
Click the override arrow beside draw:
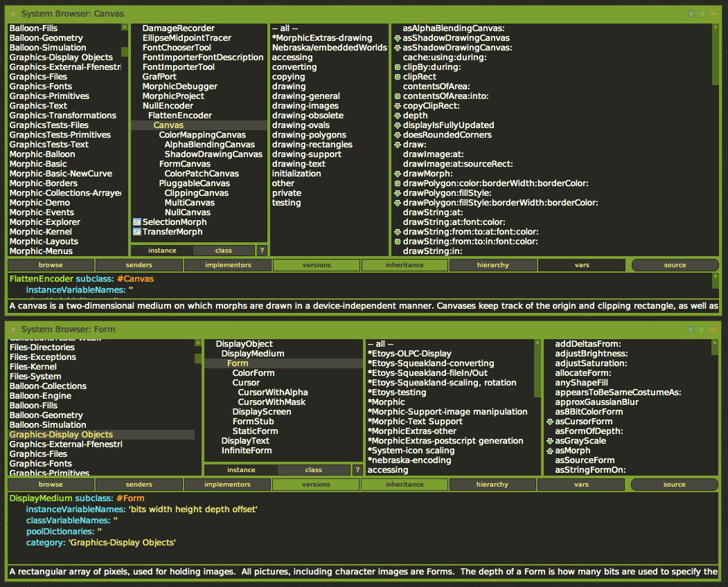pos(398,145)
